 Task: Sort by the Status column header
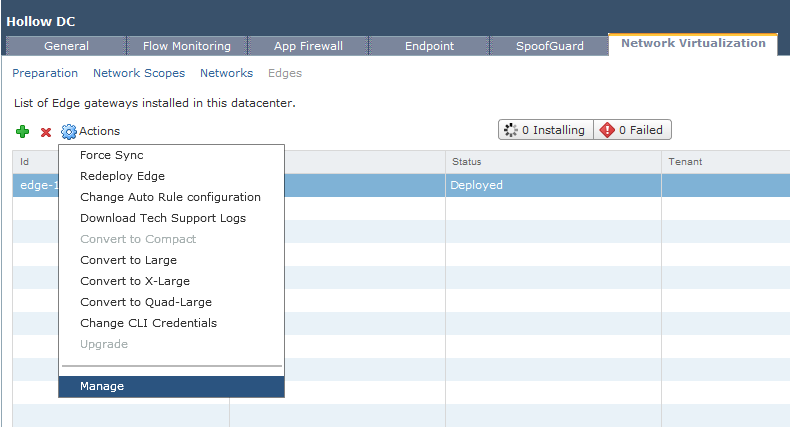pos(467,161)
